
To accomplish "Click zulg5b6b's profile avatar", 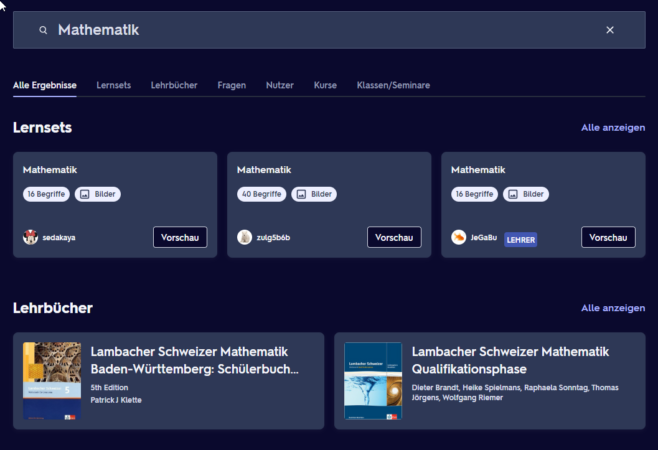I will click(x=245, y=237).
